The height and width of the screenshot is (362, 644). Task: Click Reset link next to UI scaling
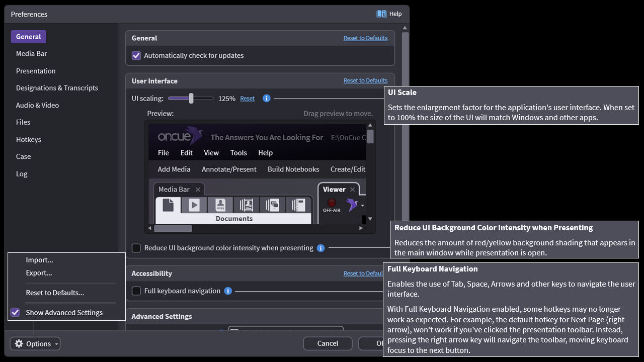(247, 99)
